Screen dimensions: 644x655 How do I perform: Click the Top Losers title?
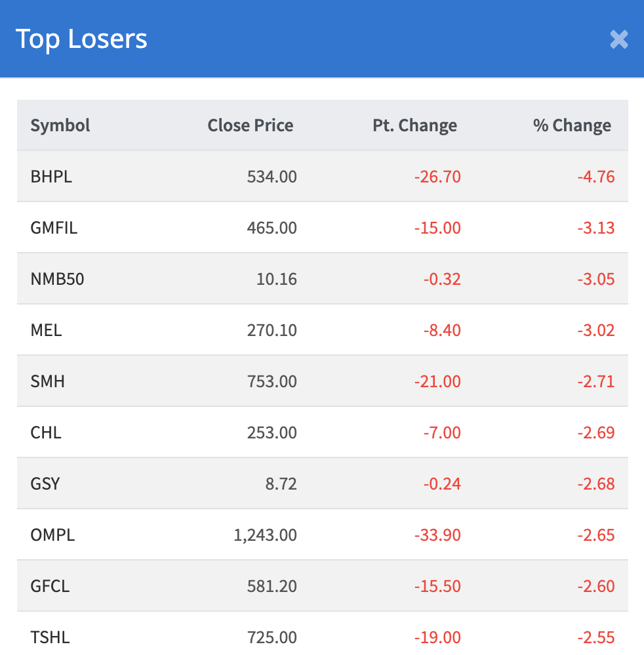(x=81, y=39)
